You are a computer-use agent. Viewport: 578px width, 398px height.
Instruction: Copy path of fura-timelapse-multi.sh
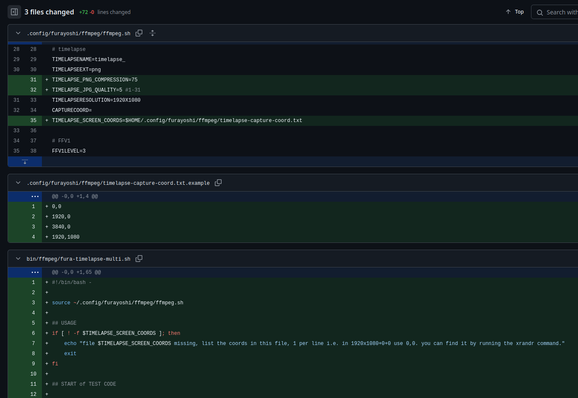[x=139, y=259]
